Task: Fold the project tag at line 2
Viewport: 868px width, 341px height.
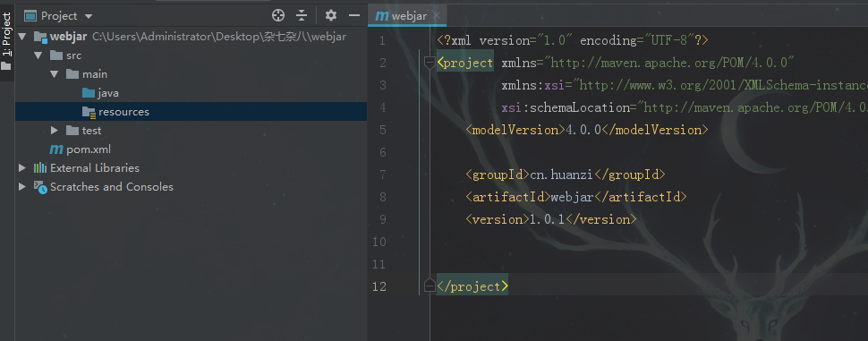Action: [x=430, y=64]
